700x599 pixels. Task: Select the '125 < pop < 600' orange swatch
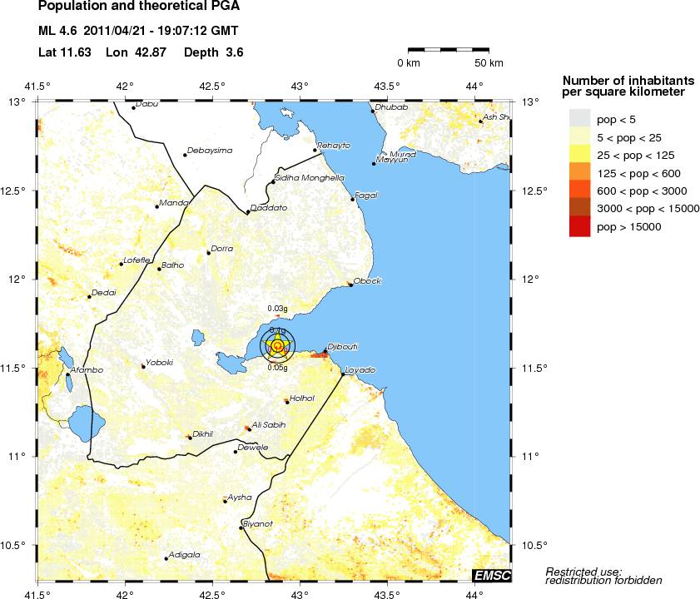pyautogui.click(x=579, y=172)
